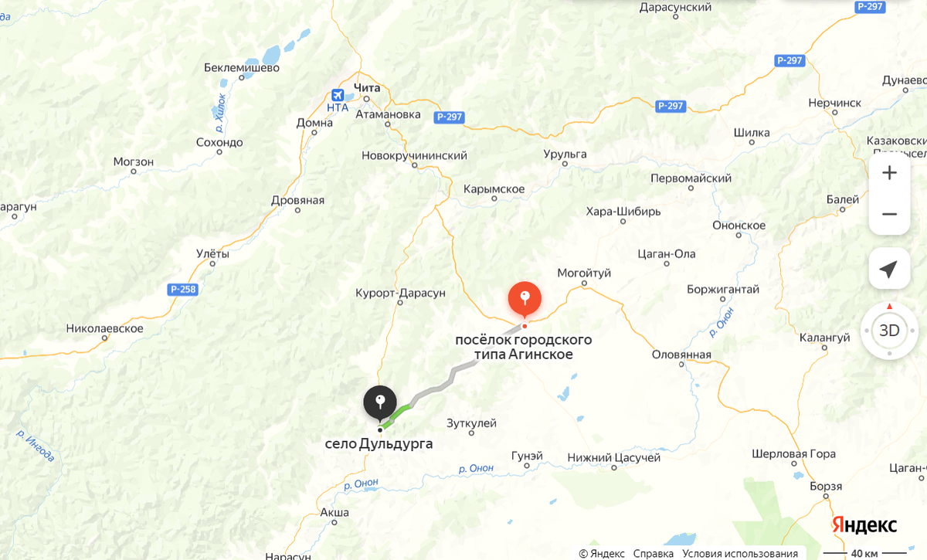Image resolution: width=927 pixels, height=560 pixels.
Task: Select the Борзя town label
Action: click(x=826, y=486)
